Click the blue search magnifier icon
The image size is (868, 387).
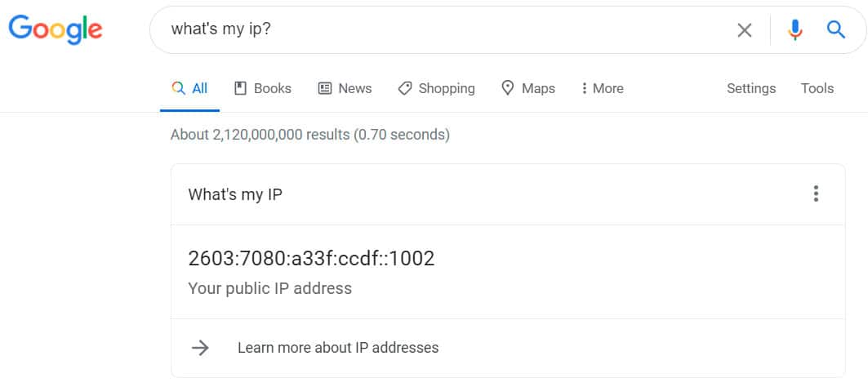[x=835, y=30]
